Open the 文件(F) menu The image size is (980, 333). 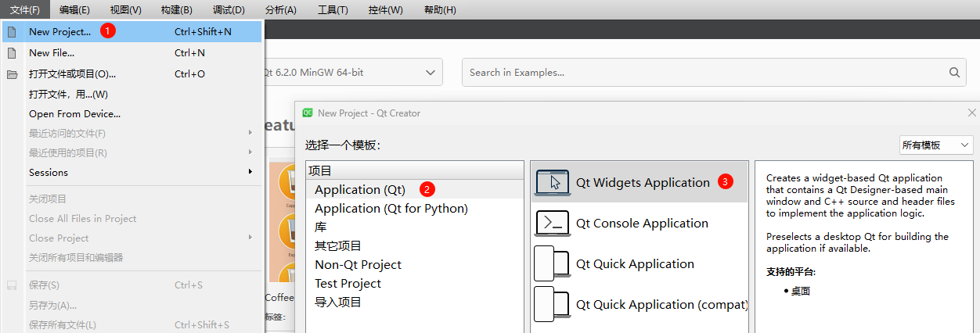click(25, 9)
